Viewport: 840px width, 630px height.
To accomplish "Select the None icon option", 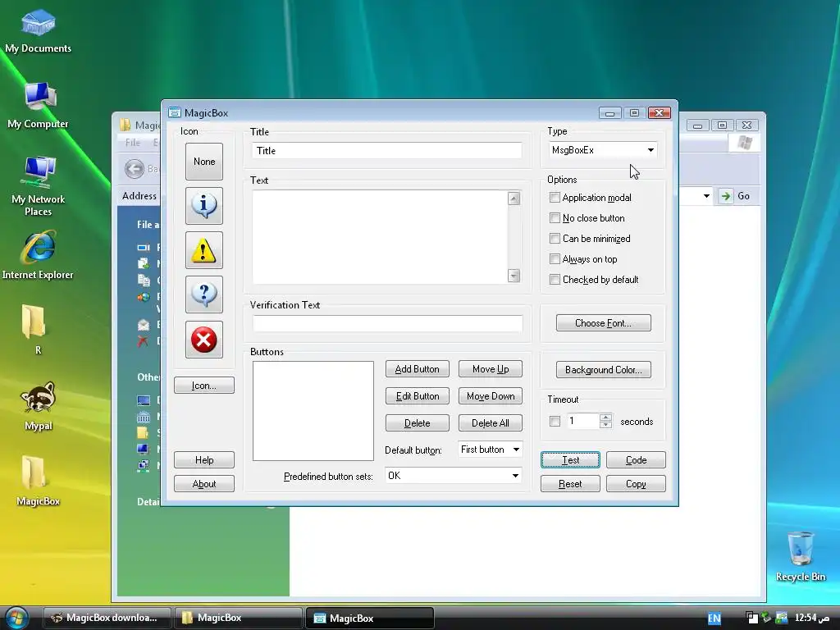I will point(204,162).
